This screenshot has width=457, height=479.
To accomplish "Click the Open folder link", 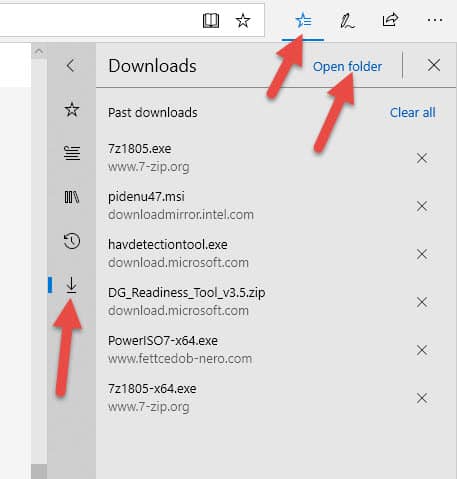I will click(347, 67).
